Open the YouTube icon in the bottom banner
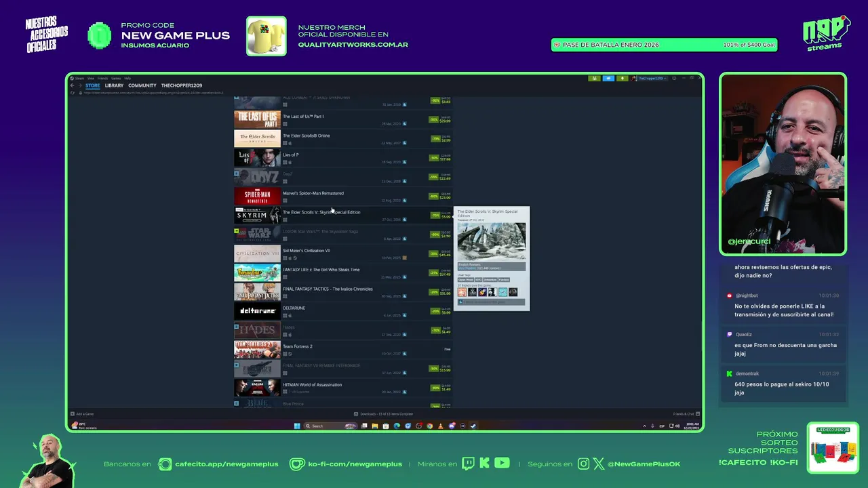 coord(502,464)
